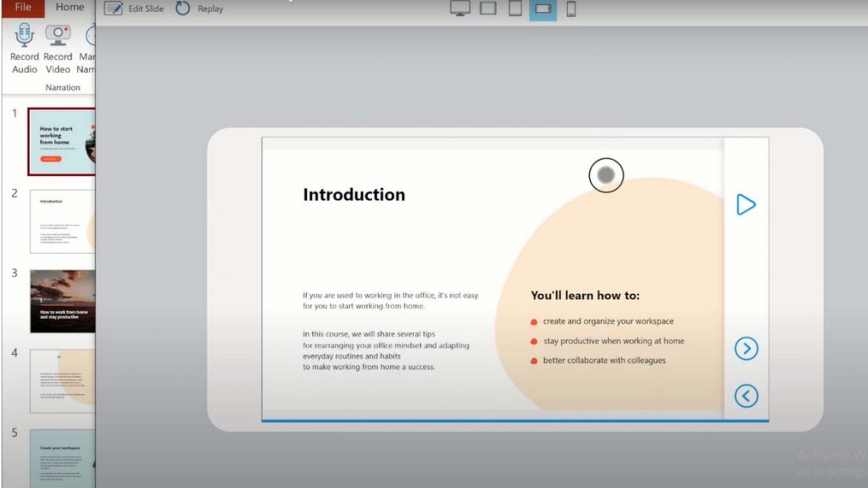Viewport: 868px width, 488px height.
Task: Select slide 3 thumbnail with sunset photo
Action: pyautogui.click(x=62, y=301)
